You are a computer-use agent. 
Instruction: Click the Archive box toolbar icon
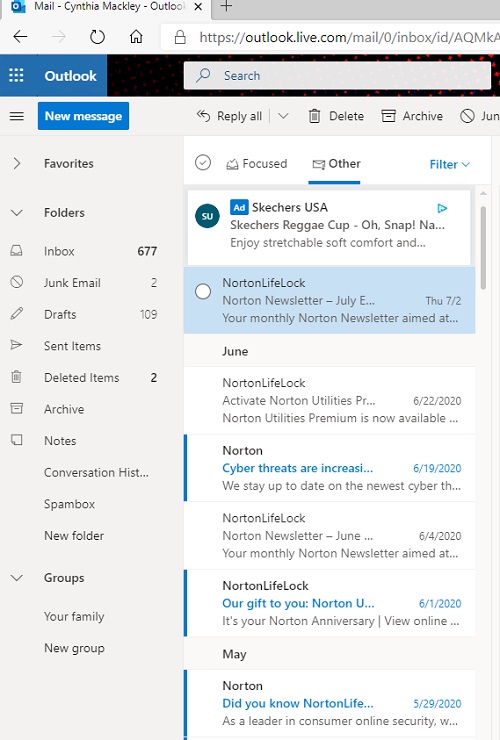(388, 116)
